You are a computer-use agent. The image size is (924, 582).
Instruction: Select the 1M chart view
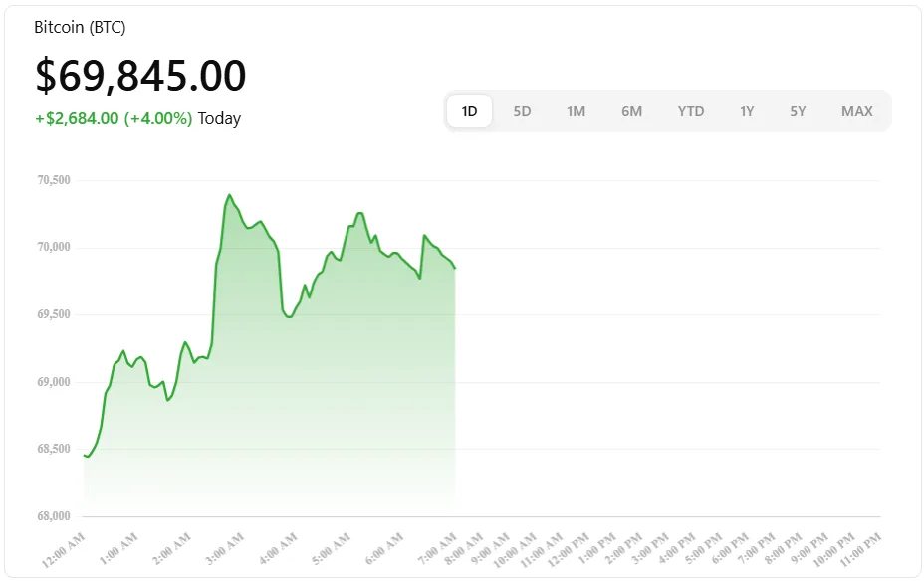coord(577,111)
